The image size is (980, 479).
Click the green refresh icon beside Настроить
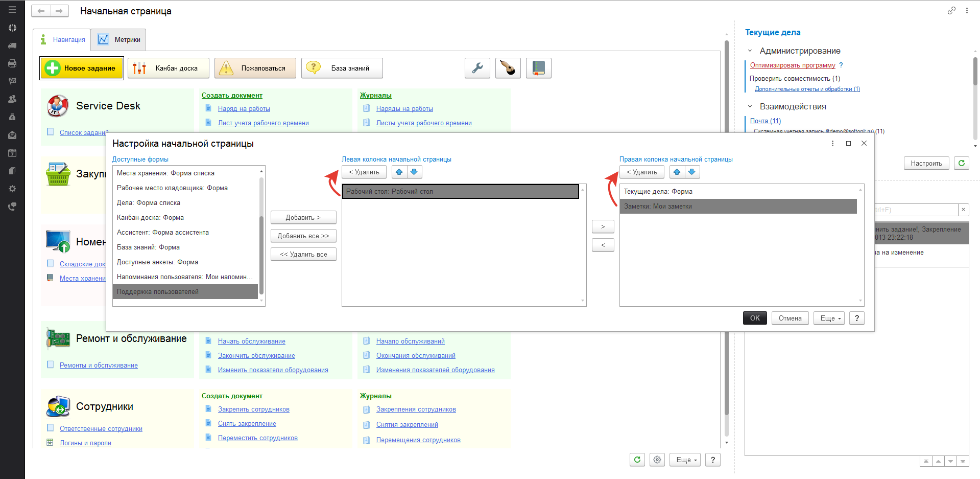pos(961,163)
